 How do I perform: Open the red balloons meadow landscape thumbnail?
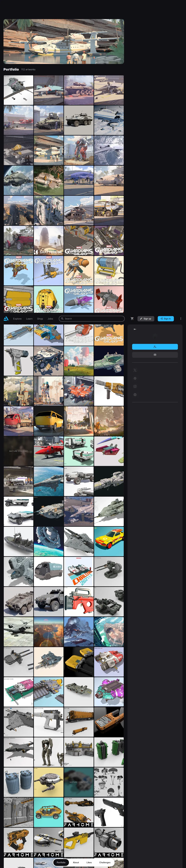79,361
